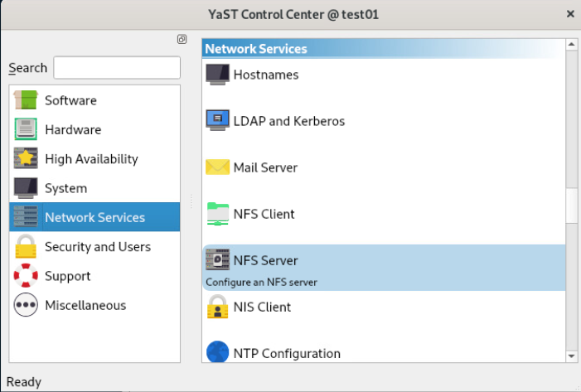The width and height of the screenshot is (581, 392).
Task: Click the Mail Server envelope icon
Action: tap(217, 167)
